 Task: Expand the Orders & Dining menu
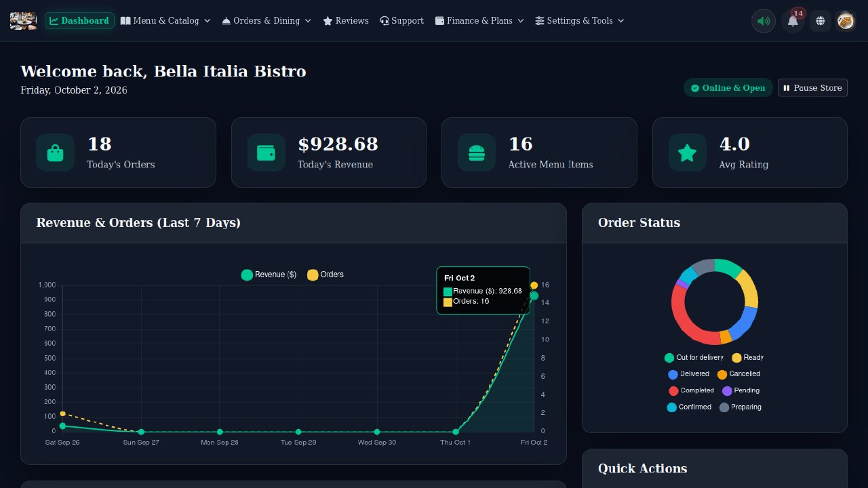coord(267,21)
